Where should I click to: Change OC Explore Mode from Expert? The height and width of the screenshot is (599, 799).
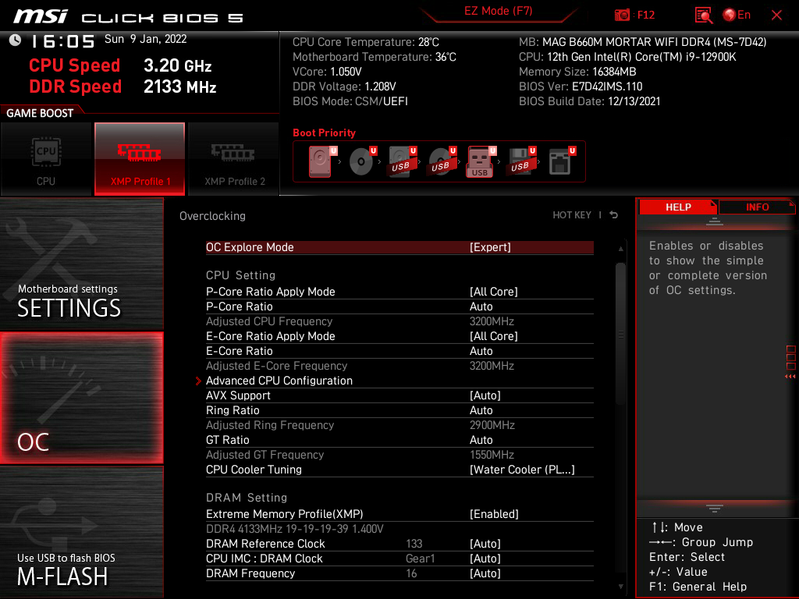pyautogui.click(x=400, y=247)
